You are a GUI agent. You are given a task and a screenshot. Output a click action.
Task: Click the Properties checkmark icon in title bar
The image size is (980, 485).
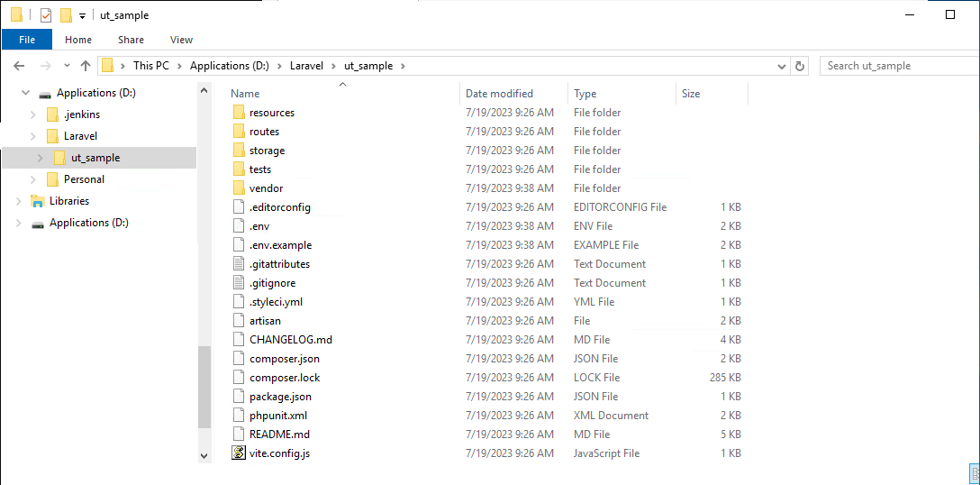(x=46, y=15)
